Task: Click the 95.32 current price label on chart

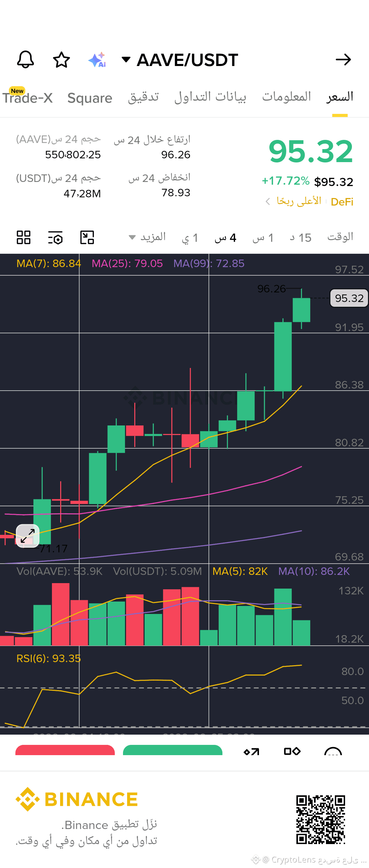Action: (349, 298)
